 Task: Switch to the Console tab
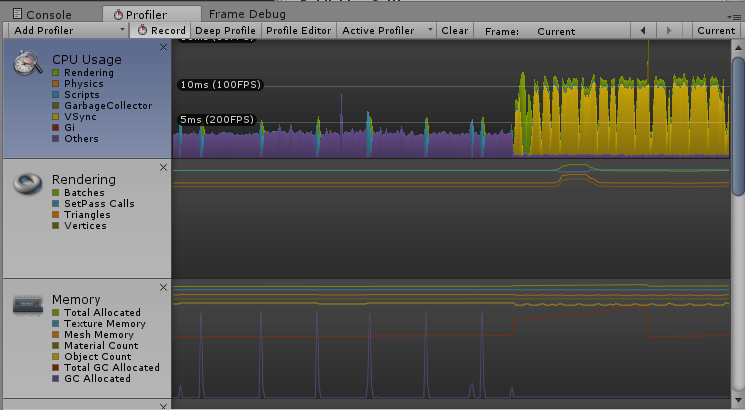pos(42,14)
